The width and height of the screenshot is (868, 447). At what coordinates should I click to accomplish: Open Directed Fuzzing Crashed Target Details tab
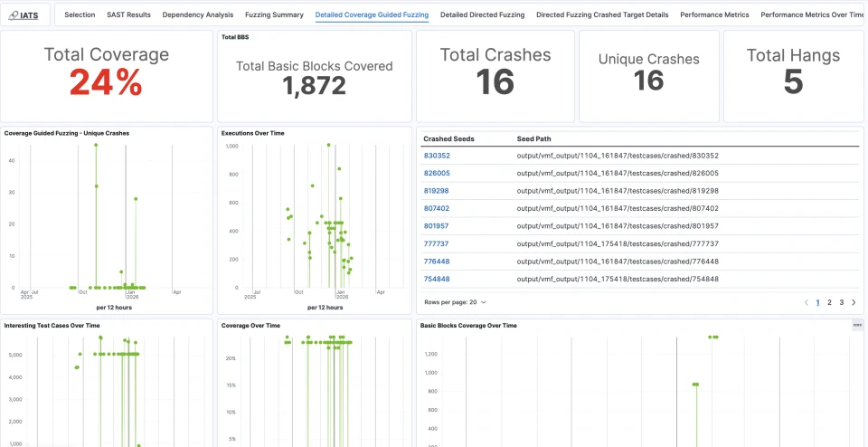(x=602, y=15)
